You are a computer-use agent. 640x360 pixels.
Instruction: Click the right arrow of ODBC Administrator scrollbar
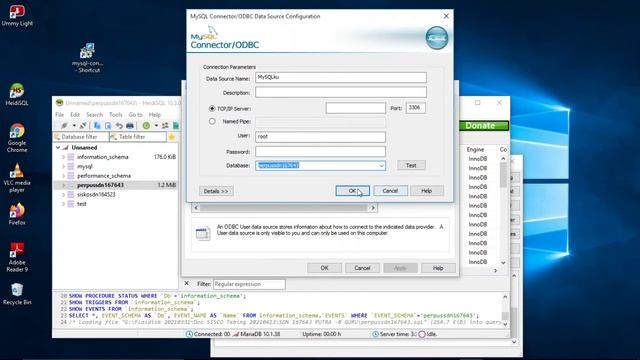pos(373,208)
